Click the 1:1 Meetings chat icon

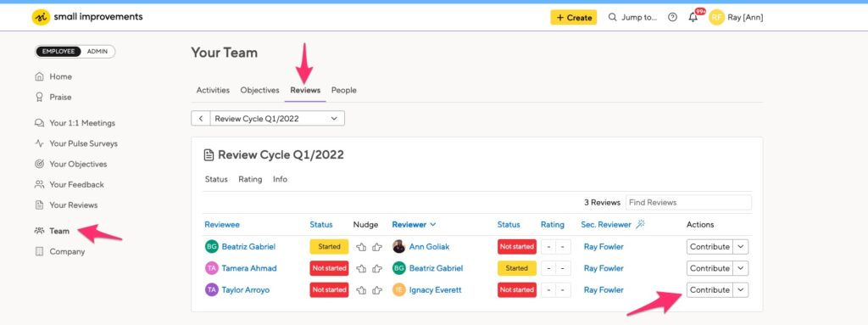39,123
